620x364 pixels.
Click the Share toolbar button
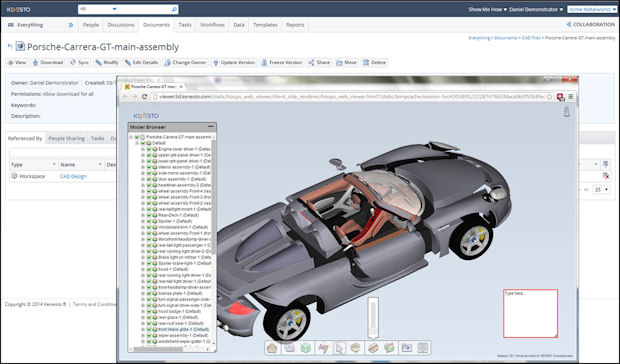click(x=319, y=62)
